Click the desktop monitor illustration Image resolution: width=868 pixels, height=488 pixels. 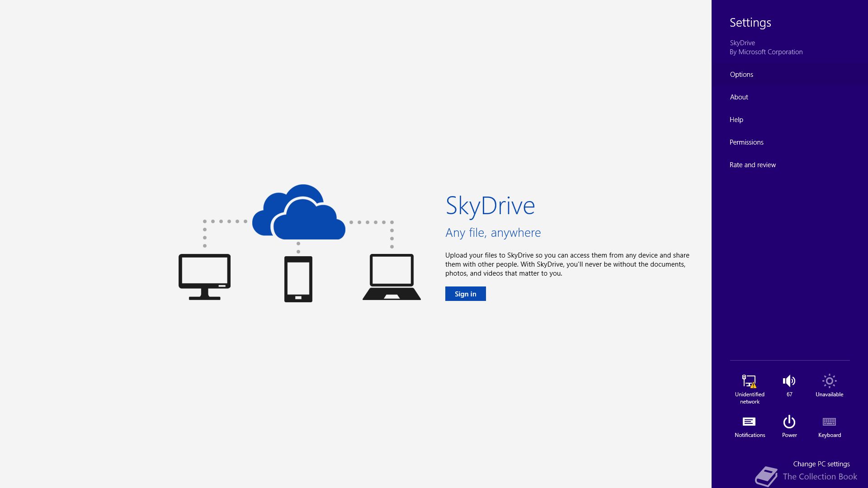click(x=204, y=277)
